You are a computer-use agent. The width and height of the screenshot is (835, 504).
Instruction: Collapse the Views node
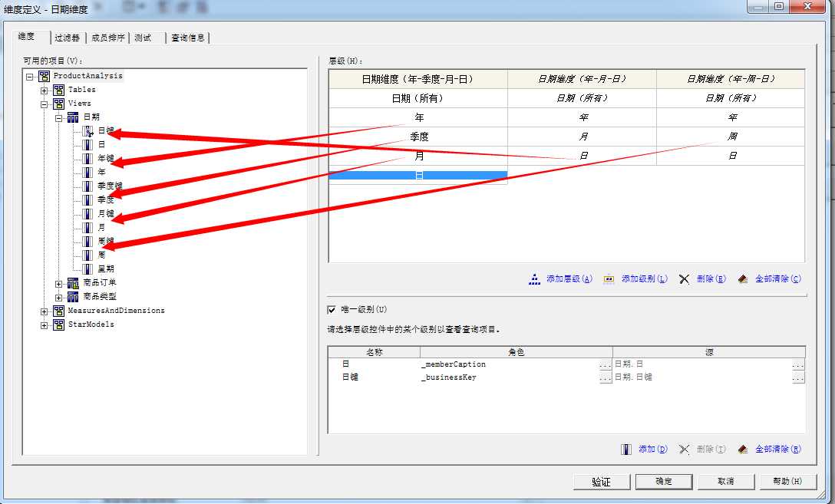pos(45,104)
